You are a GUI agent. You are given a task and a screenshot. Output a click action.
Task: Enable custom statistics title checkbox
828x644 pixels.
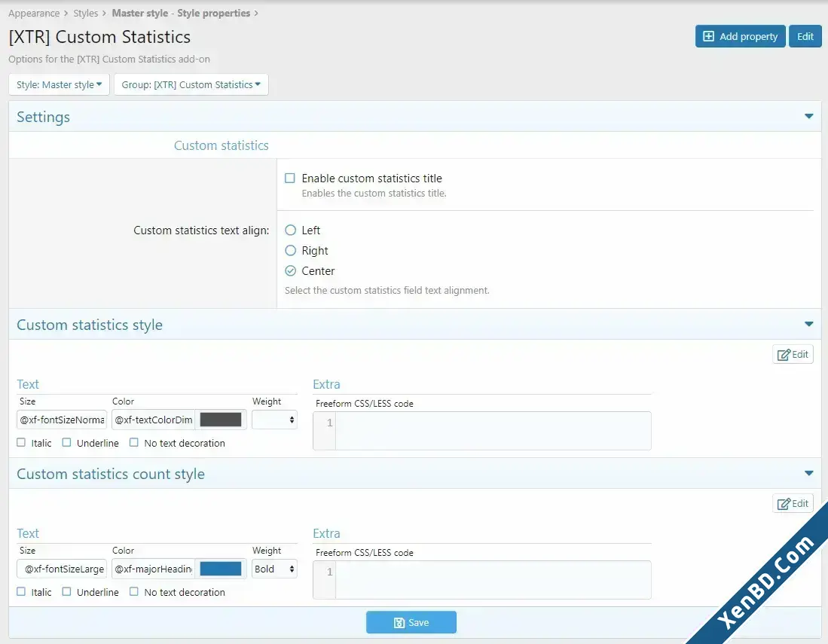tap(290, 178)
